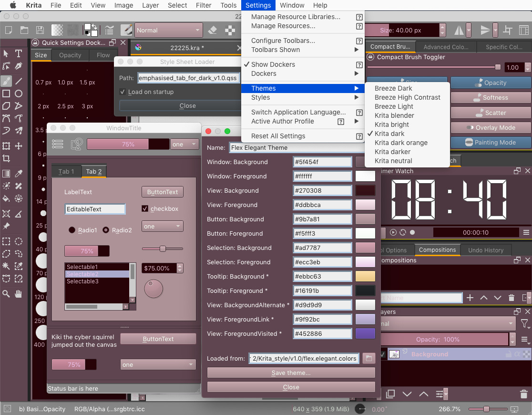The image size is (532, 415).
Task: Click the layer filter funnel icon
Action: (524, 324)
